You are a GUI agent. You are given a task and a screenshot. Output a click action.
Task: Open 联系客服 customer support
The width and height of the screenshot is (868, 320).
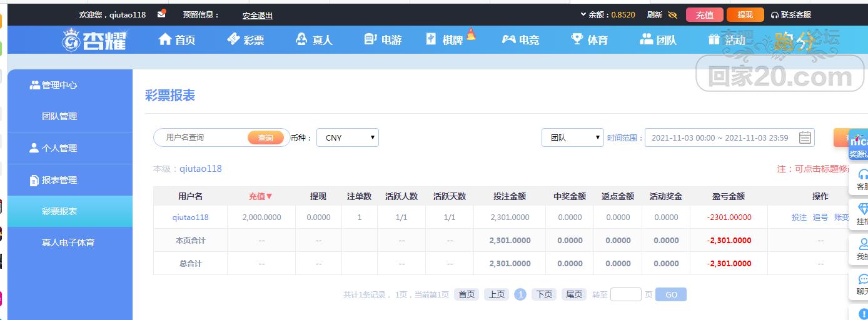click(x=791, y=15)
